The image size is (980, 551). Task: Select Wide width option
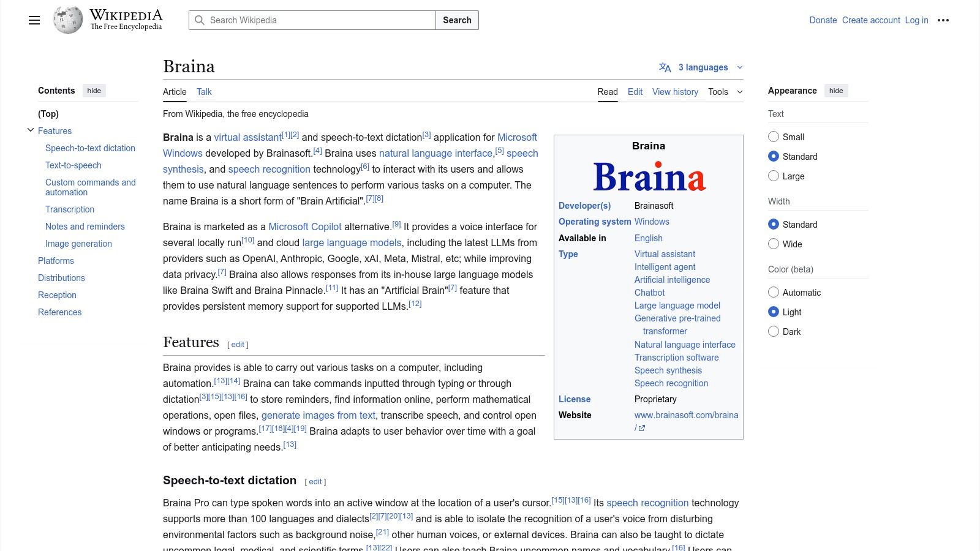pyautogui.click(x=774, y=244)
